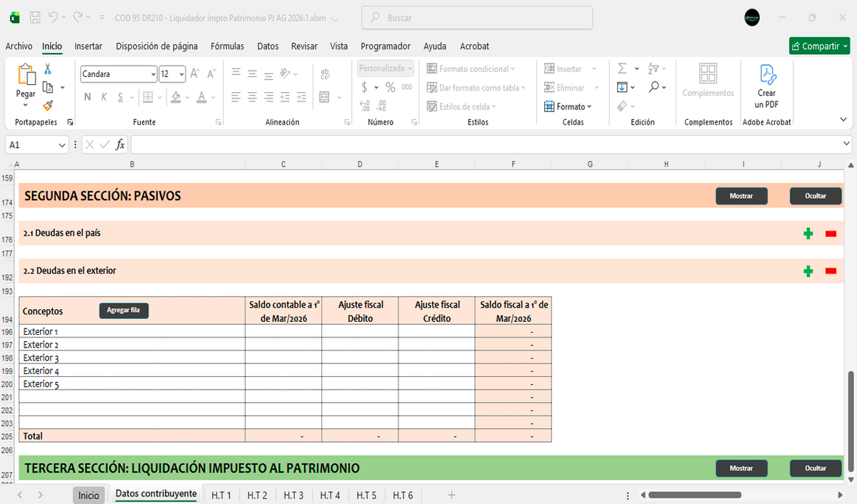The image size is (857, 504).
Task: Click the add new sheet plus button
Action: [451, 495]
